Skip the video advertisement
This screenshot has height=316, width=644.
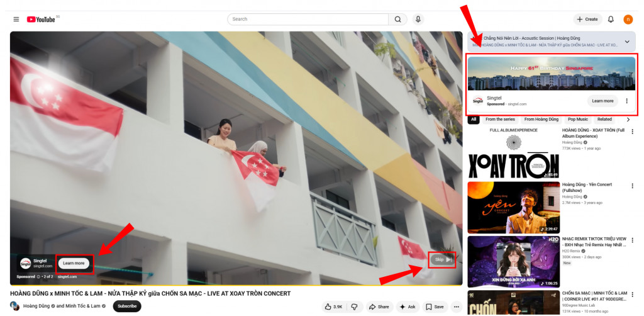442,260
